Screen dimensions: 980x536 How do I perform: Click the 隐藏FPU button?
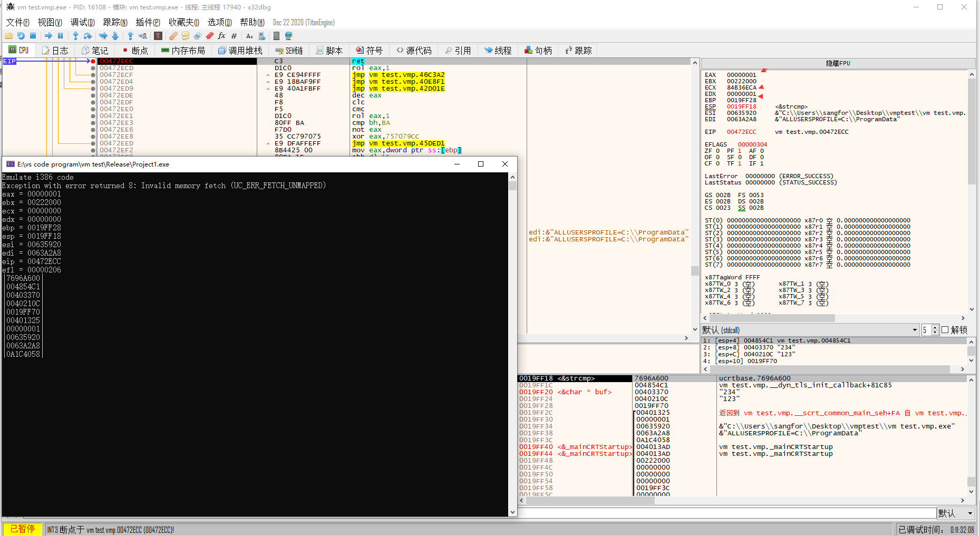point(838,63)
